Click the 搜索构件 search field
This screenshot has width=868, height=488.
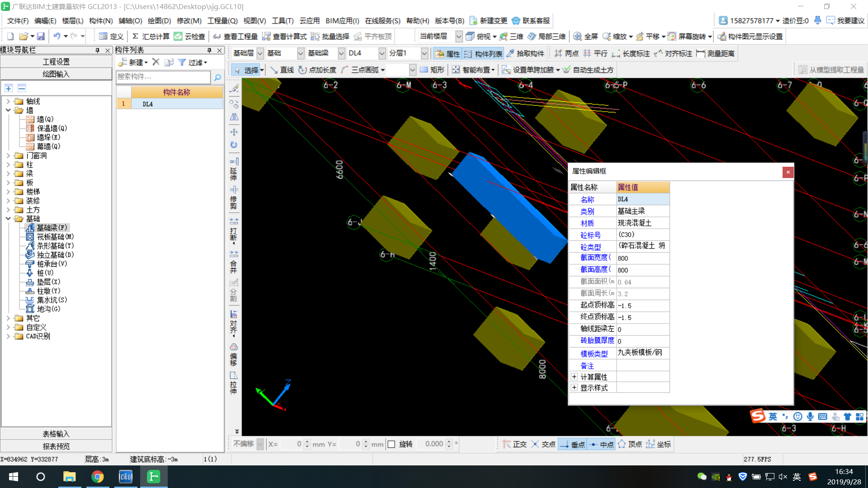coord(163,77)
